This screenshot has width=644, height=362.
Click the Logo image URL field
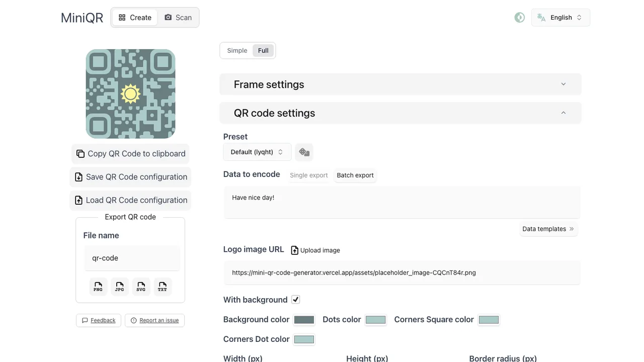click(x=402, y=273)
